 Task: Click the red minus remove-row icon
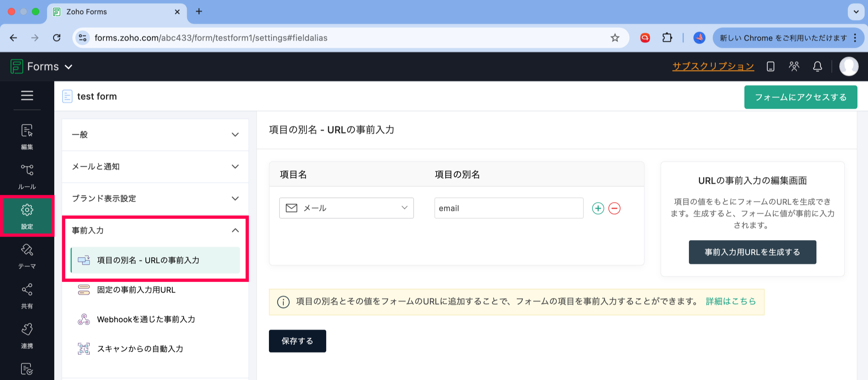pos(614,208)
